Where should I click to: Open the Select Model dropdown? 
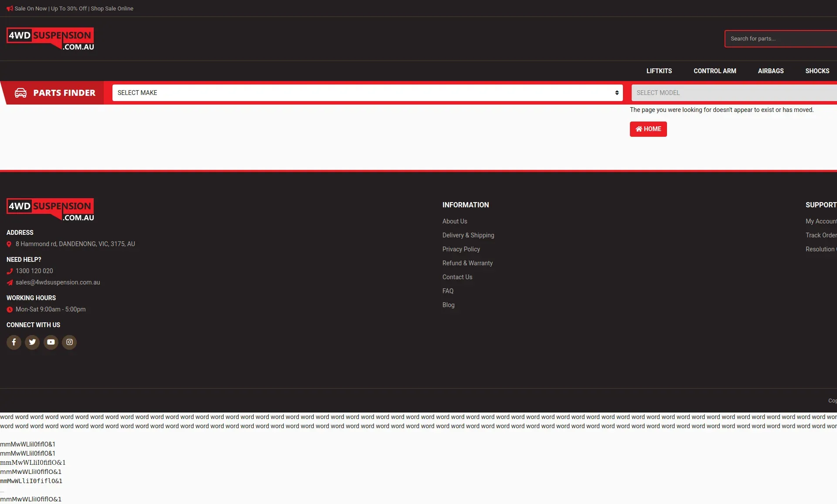(732, 93)
